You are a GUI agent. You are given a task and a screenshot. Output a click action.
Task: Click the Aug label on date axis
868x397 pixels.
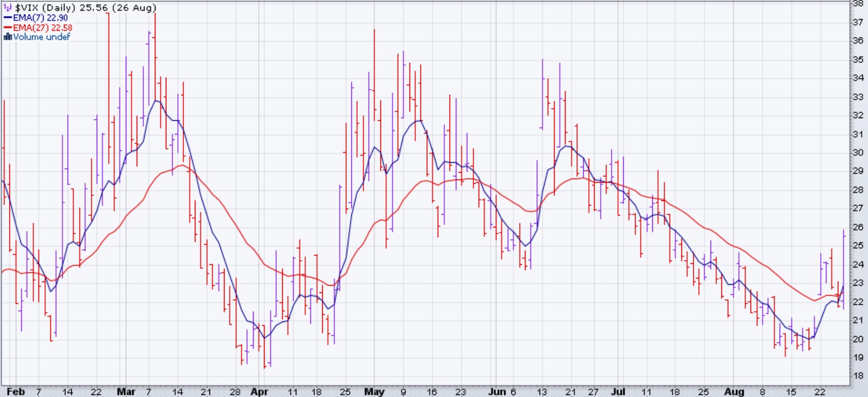734,391
